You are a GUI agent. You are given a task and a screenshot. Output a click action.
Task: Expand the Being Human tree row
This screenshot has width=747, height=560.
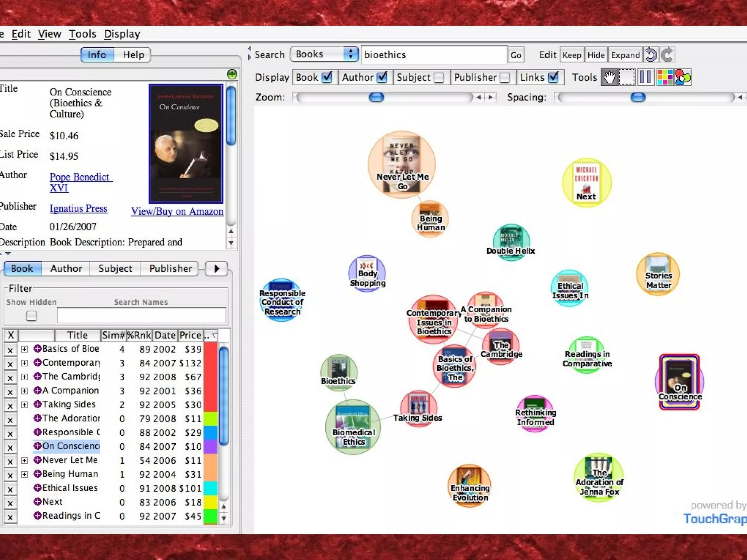pyautogui.click(x=24, y=474)
